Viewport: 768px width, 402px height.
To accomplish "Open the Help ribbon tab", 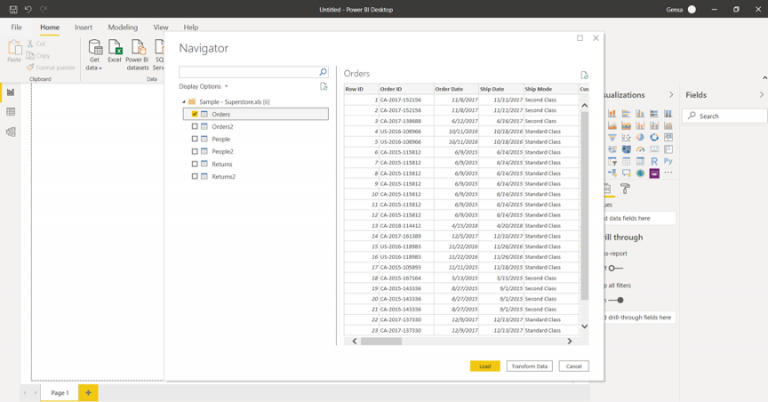I will (191, 27).
